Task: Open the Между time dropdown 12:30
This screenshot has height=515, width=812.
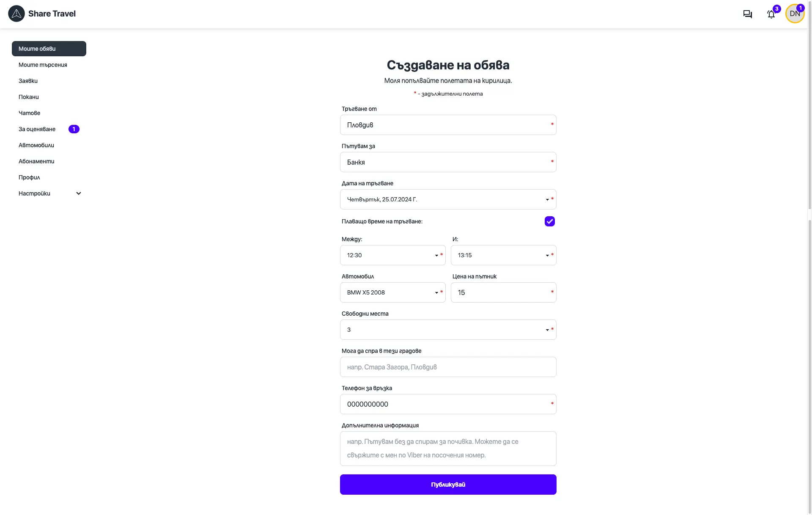Action: pos(392,255)
